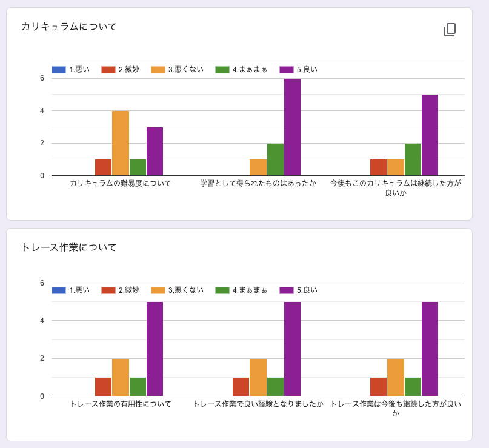Image resolution: width=489 pixels, height=448 pixels.
Task: Click axis label トレース作業は今後も継続した方が良いか
Action: 396,409
